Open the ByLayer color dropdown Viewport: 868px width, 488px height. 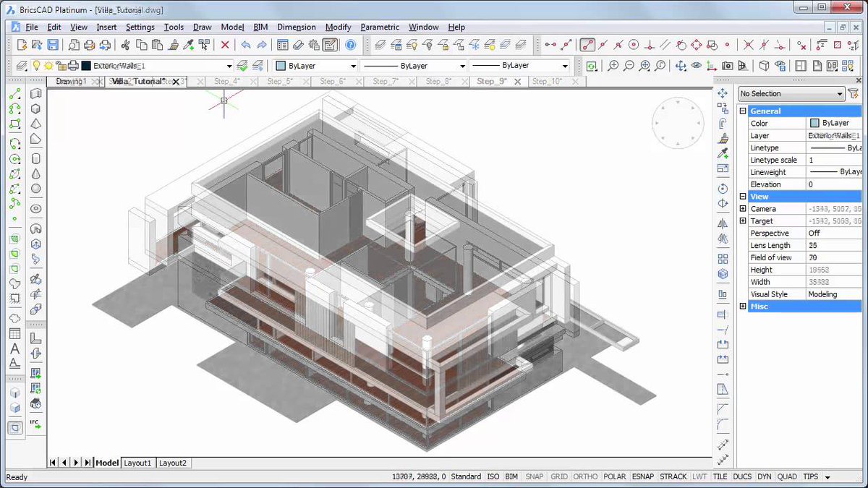pyautogui.click(x=354, y=66)
